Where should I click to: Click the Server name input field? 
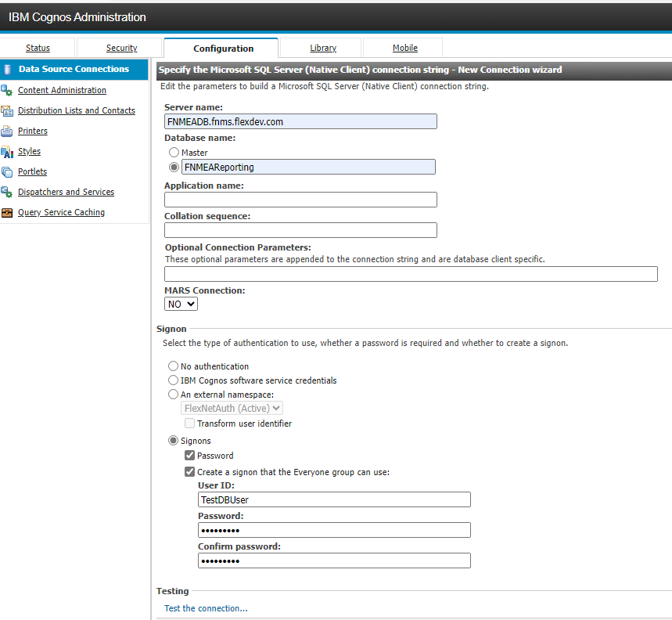click(300, 121)
